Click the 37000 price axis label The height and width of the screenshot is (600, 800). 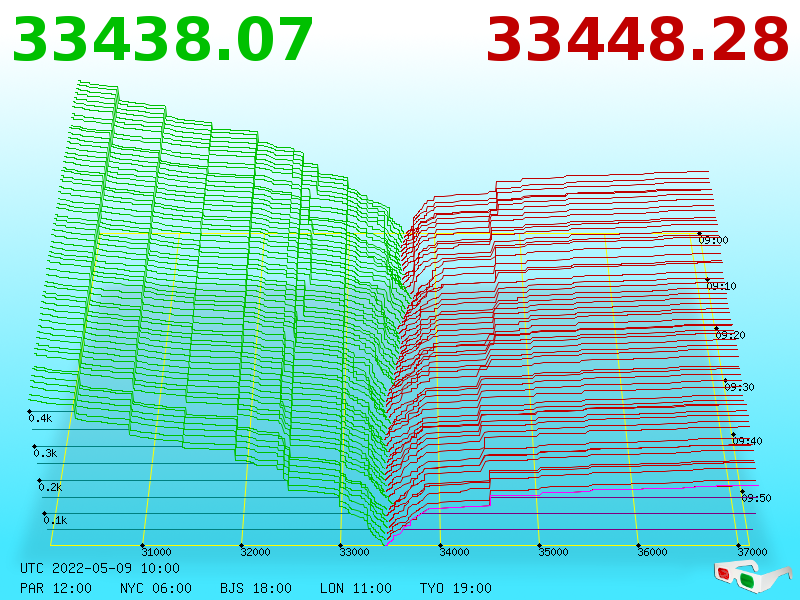pos(752,552)
